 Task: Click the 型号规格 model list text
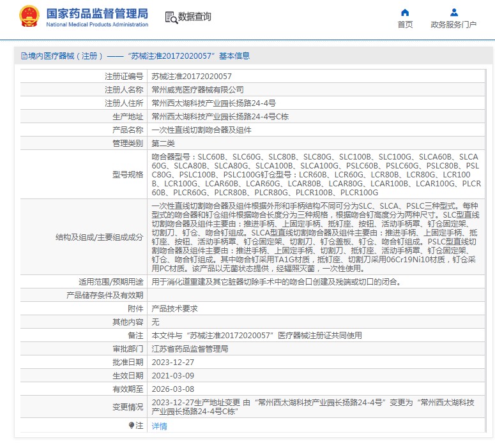pyautogui.click(x=316, y=174)
